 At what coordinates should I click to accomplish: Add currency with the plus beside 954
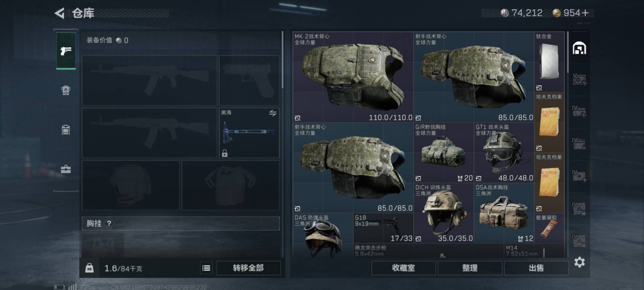[585, 13]
